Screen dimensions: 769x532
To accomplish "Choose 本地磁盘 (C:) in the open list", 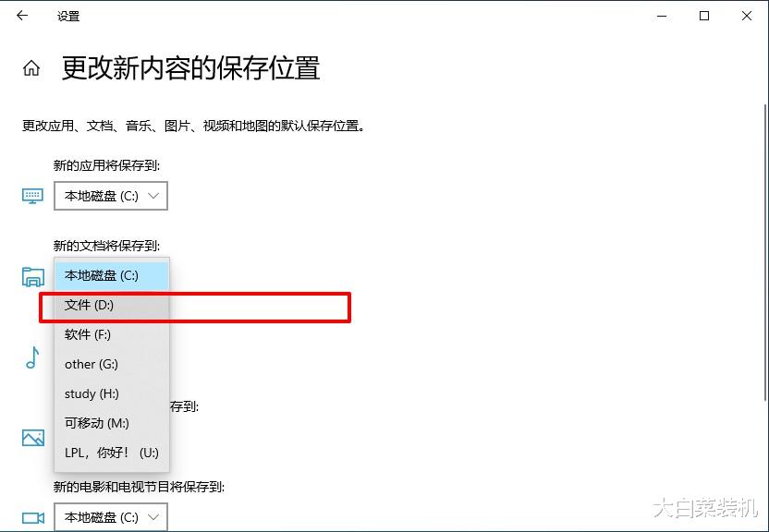I will click(x=112, y=275).
